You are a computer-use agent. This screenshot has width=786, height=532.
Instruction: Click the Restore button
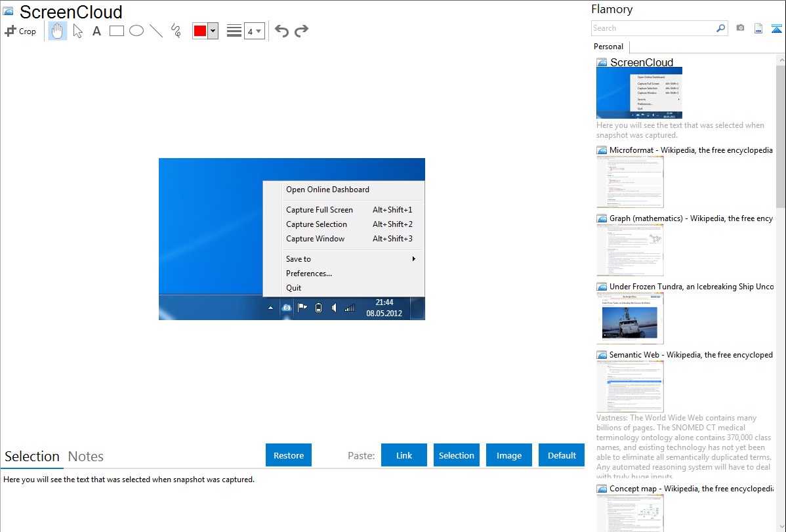pos(289,455)
